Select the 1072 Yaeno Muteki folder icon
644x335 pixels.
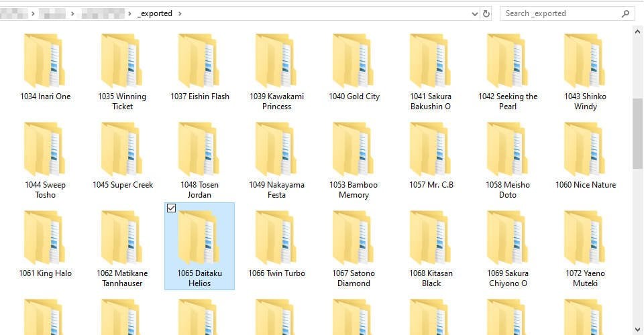(x=585, y=238)
